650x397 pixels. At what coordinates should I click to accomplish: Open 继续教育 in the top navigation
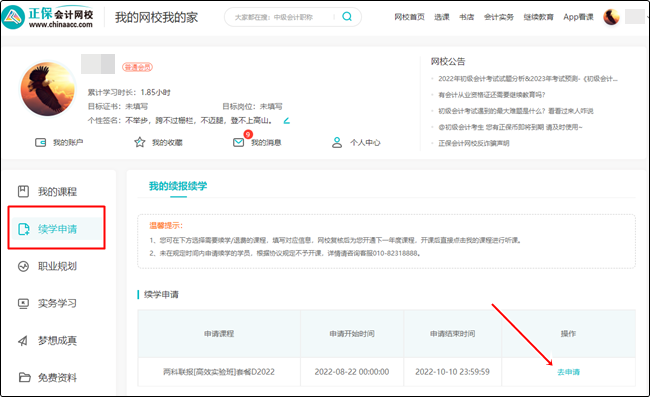[x=538, y=17]
